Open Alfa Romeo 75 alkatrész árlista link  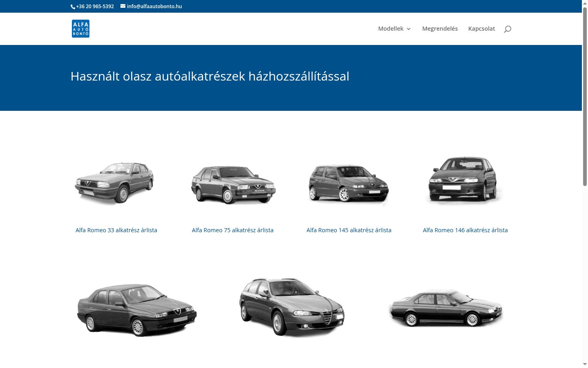233,230
